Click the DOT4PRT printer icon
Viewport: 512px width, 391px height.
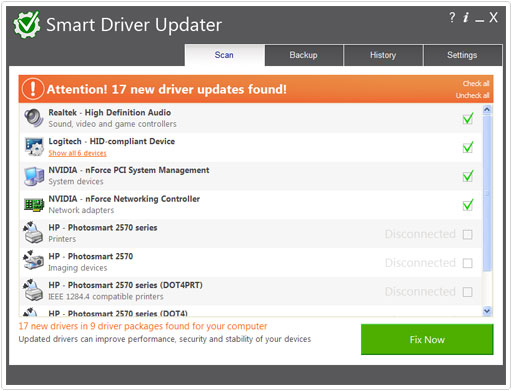(x=33, y=290)
